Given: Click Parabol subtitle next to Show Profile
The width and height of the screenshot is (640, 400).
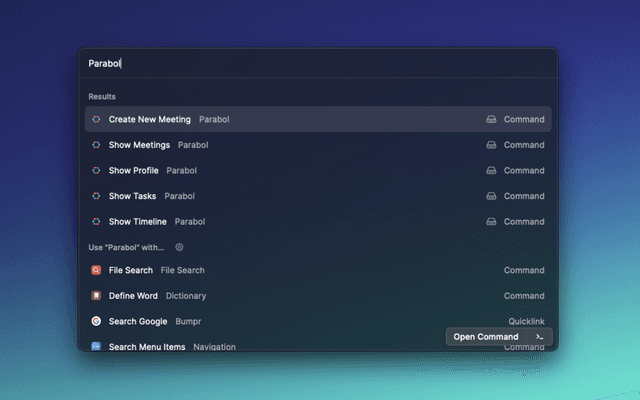Looking at the screenshot, I should tap(182, 171).
